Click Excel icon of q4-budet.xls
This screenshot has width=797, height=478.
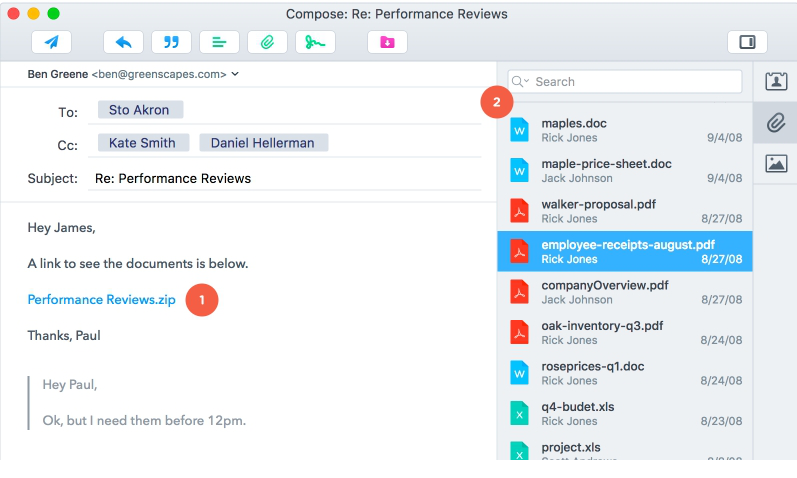point(519,413)
